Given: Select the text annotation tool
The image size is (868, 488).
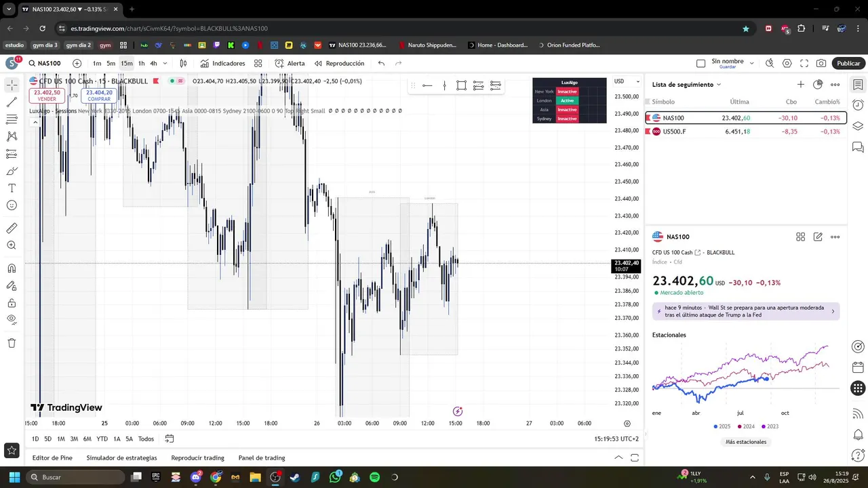Looking at the screenshot, I should (12, 188).
